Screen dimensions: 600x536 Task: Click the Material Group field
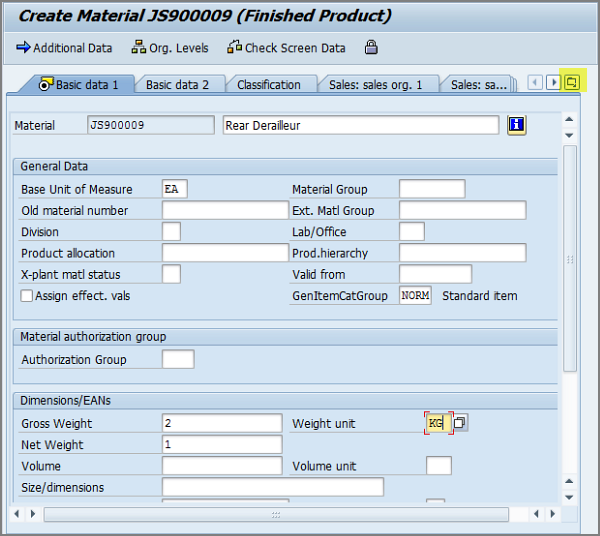coord(432,189)
